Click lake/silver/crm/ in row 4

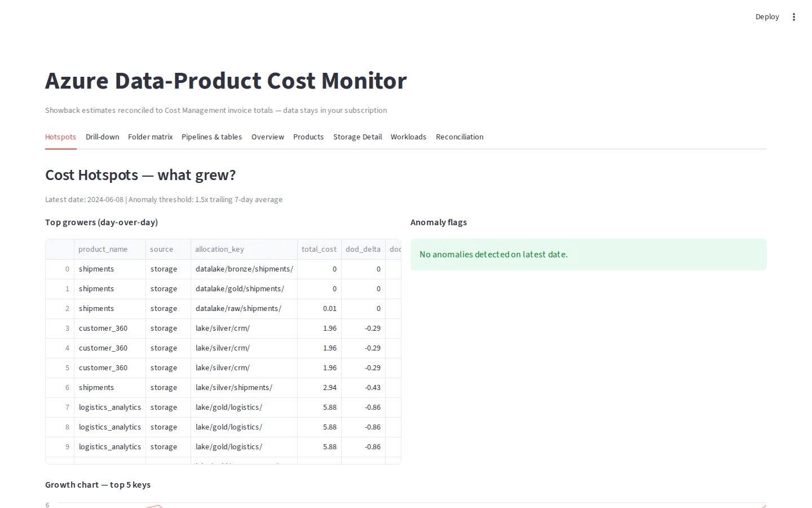(244, 348)
